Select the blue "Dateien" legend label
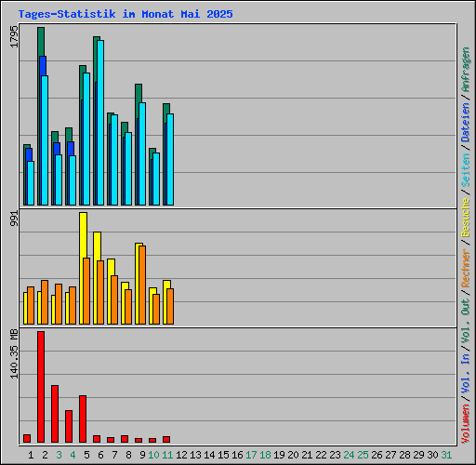Viewport: 476px width, 465px height. click(x=466, y=123)
